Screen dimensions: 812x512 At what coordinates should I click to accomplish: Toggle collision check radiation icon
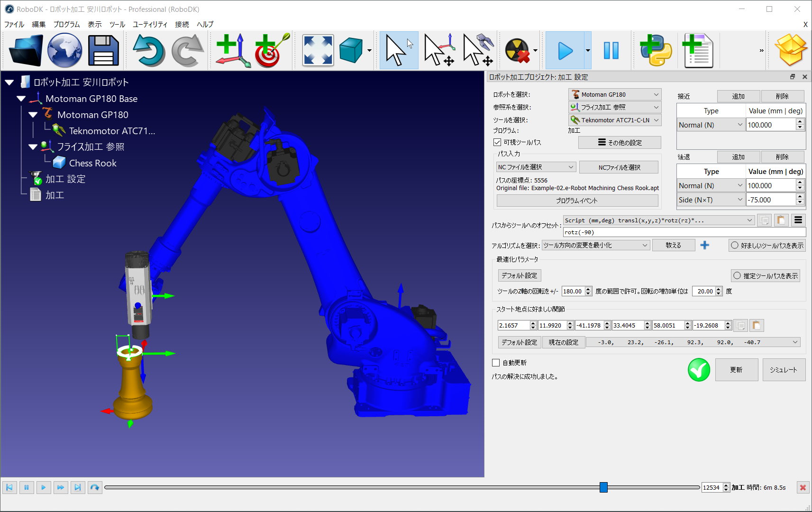pos(517,50)
